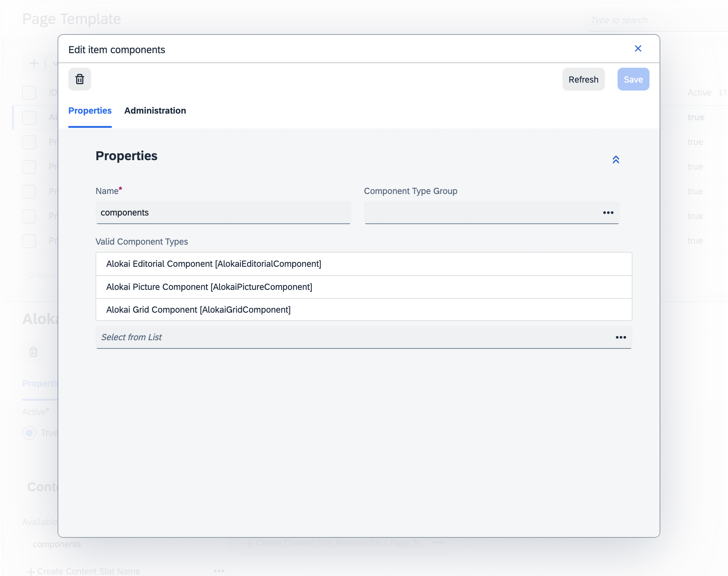Click the trash delete icon in the dialog
This screenshot has height=576, width=728.
coord(79,79)
